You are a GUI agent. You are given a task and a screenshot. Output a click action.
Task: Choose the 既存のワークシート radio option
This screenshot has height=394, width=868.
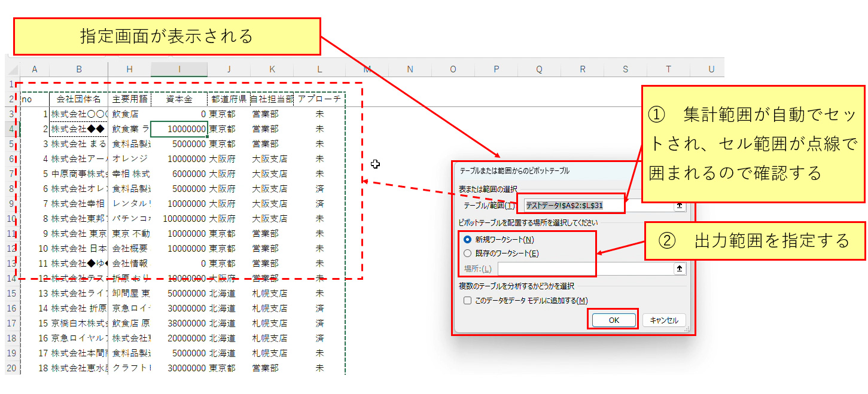(468, 253)
